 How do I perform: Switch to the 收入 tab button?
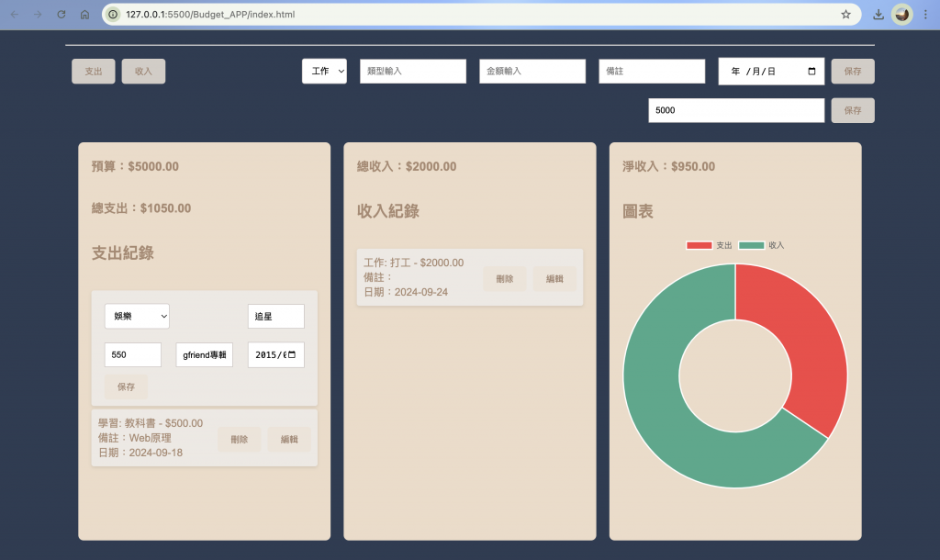tap(143, 72)
